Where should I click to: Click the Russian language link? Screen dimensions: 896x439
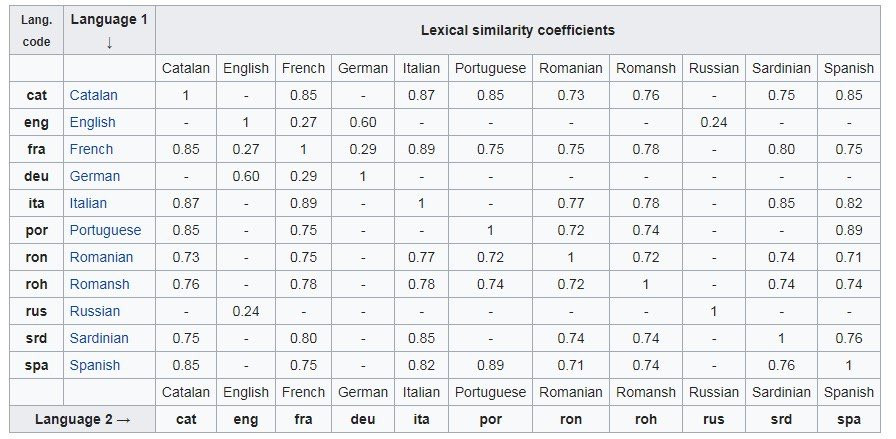pyautogui.click(x=94, y=312)
